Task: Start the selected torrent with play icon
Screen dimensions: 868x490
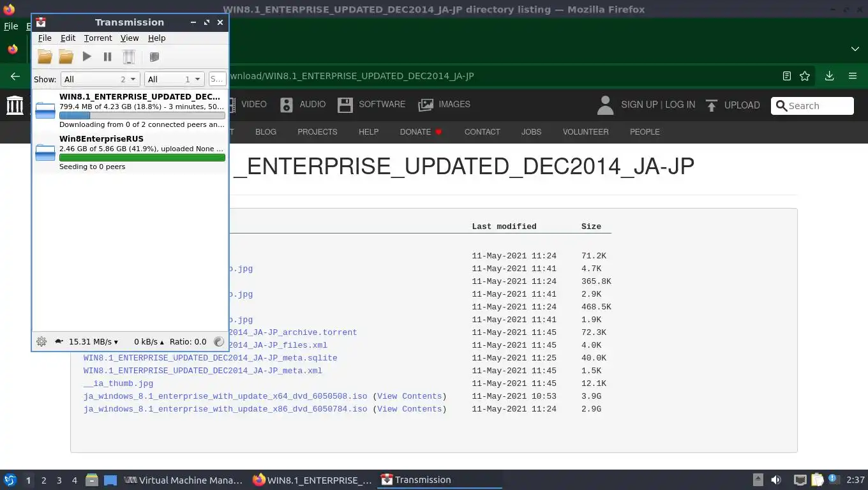Action: pyautogui.click(x=87, y=57)
